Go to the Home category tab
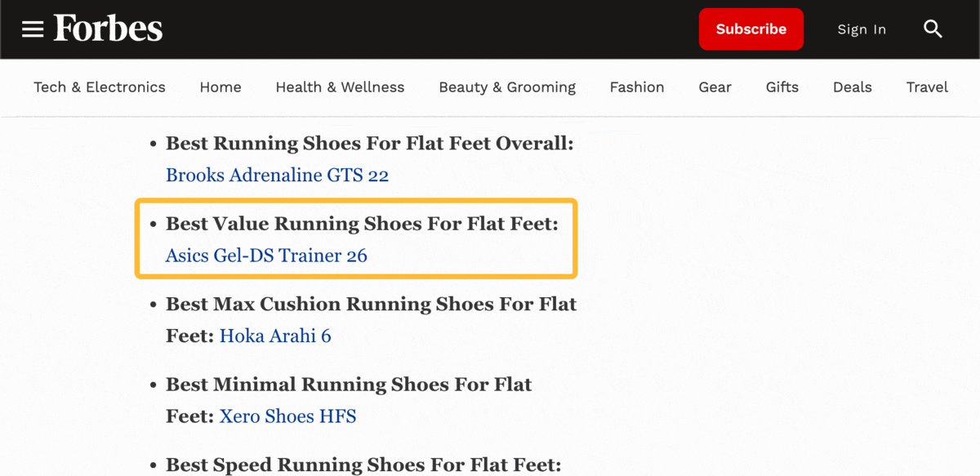Screen dimensions: 980x476 pos(220,87)
